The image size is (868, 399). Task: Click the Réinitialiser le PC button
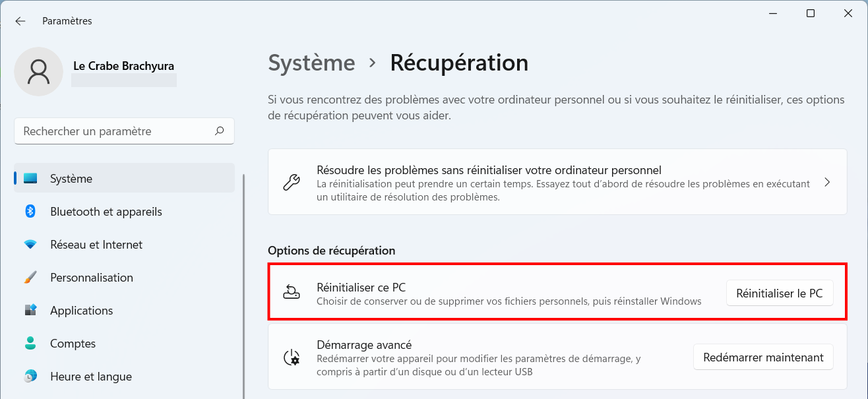point(780,293)
